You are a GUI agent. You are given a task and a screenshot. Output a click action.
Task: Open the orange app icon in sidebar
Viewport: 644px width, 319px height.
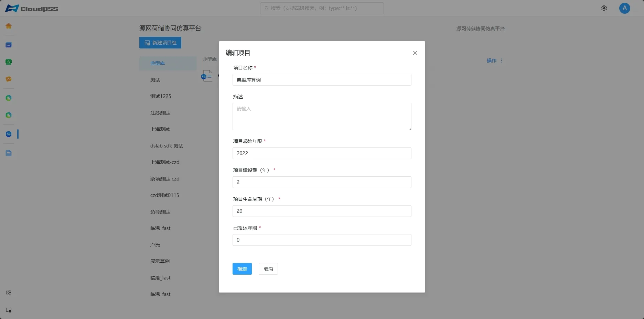[9, 79]
